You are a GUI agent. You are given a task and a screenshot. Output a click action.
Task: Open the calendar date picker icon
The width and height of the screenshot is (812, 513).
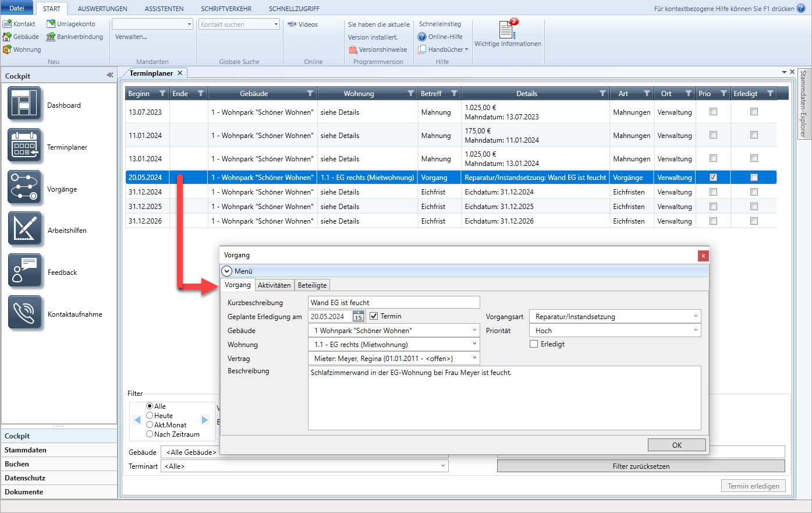point(358,317)
